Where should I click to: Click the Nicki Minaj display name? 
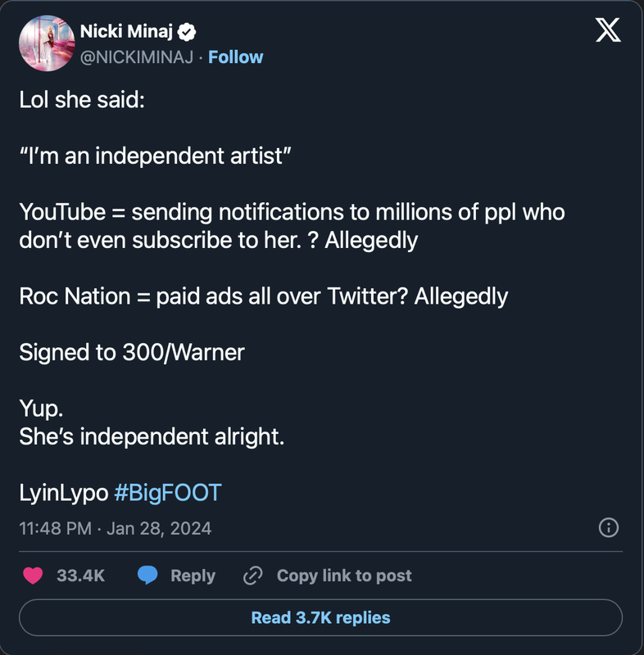coord(126,31)
